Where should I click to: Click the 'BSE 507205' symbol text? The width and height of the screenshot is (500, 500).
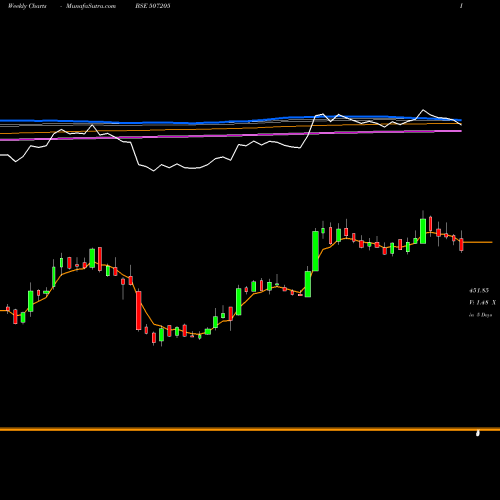pyautogui.click(x=153, y=6)
